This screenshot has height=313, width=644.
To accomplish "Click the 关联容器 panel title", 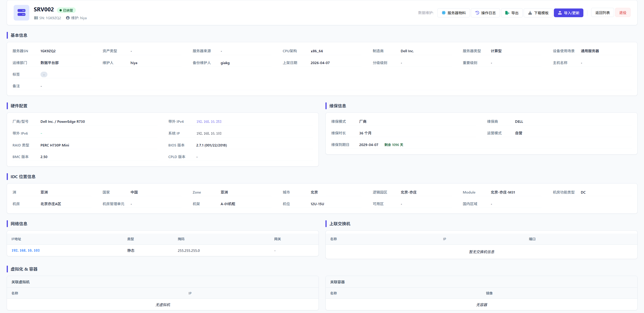I will [337, 282].
